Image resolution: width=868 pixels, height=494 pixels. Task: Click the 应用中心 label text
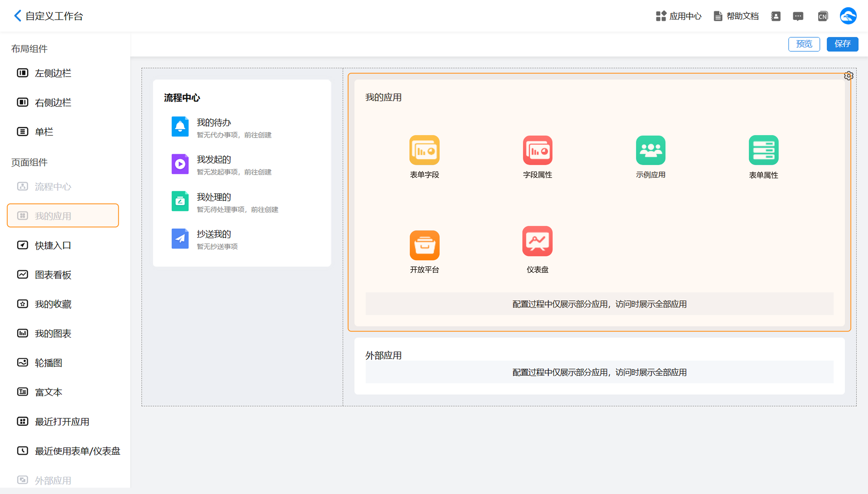tap(685, 16)
